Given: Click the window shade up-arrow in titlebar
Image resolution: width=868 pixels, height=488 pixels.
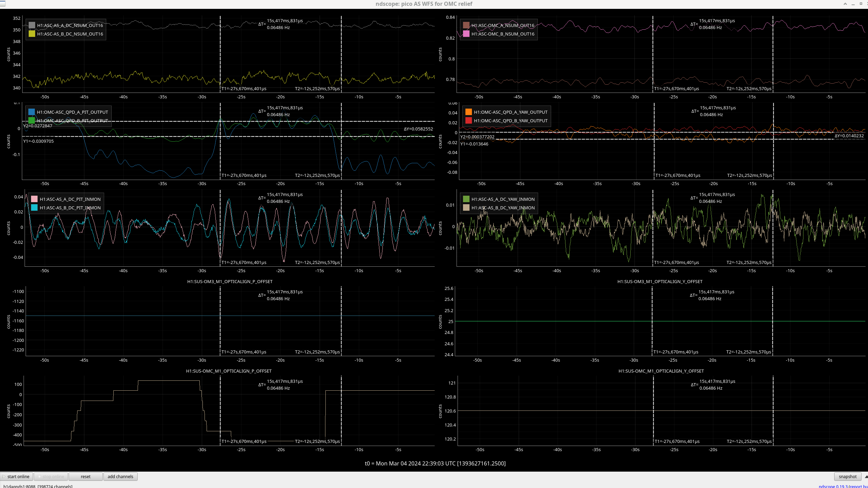Looking at the screenshot, I should pos(845,4).
